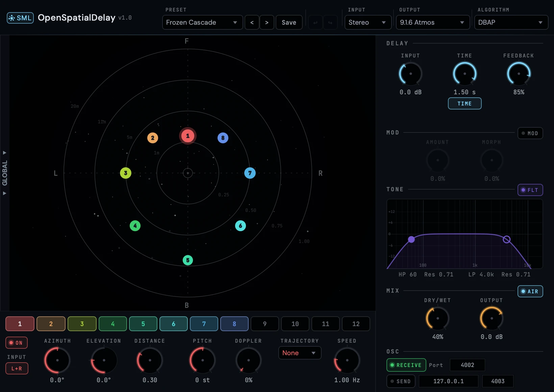Go to previous preset

pyautogui.click(x=252, y=22)
